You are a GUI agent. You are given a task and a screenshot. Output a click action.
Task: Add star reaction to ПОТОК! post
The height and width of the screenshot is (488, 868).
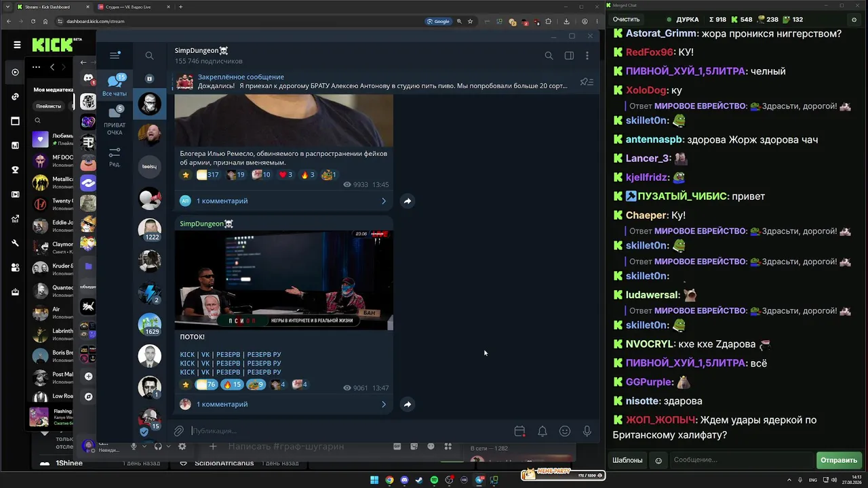pyautogui.click(x=186, y=385)
